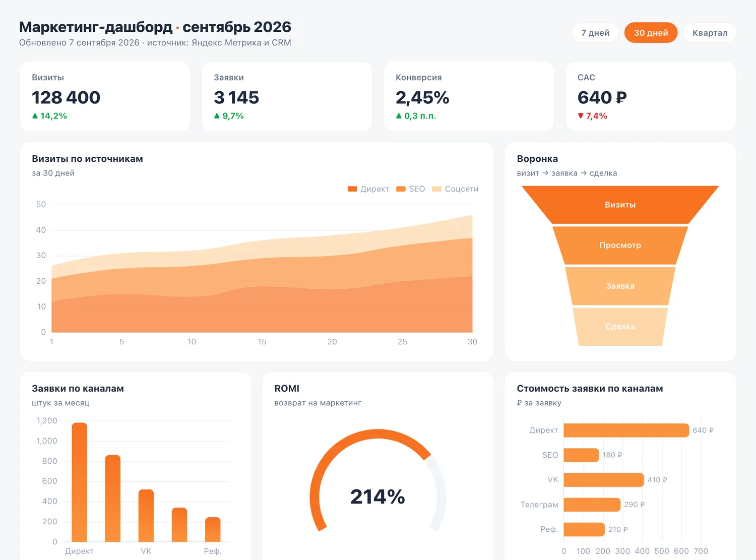Click the Телеграм 290 ₽ cost bar

[x=592, y=505]
